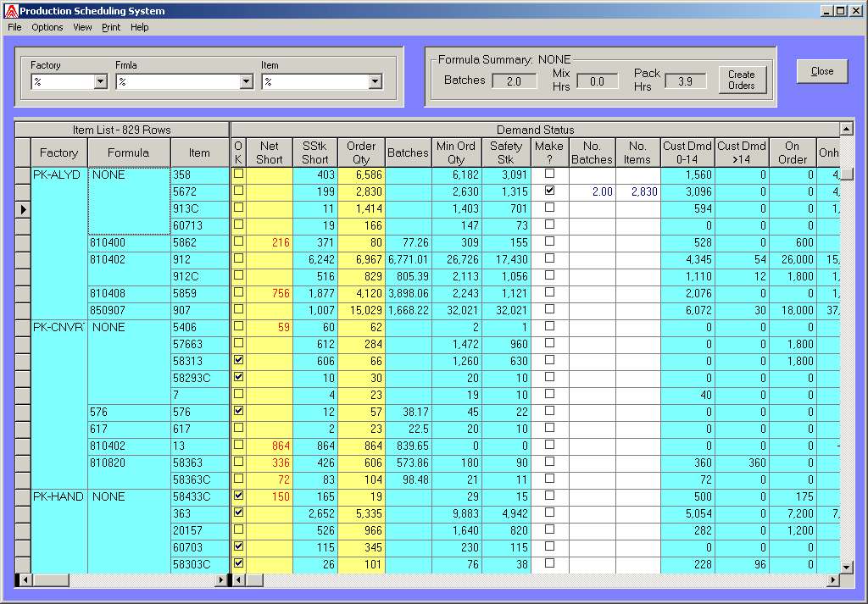Click Net Short value 756
The image size is (868, 604).
click(x=269, y=294)
